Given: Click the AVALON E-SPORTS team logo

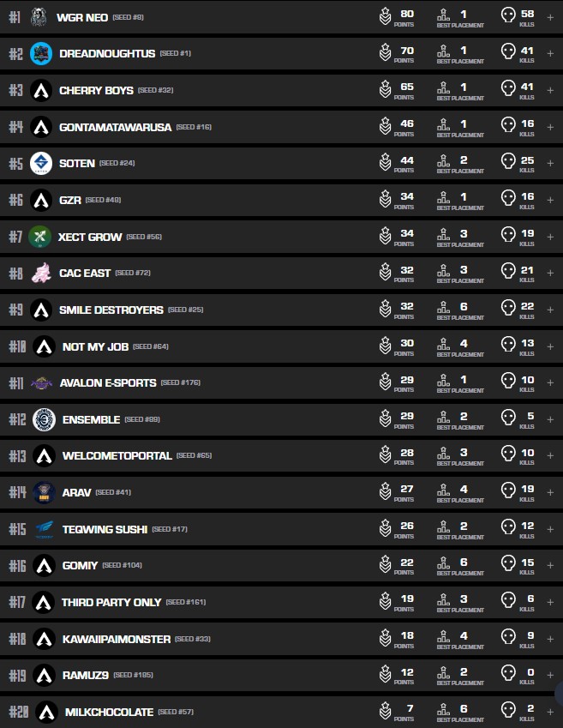Looking at the screenshot, I should pyautogui.click(x=40, y=382).
